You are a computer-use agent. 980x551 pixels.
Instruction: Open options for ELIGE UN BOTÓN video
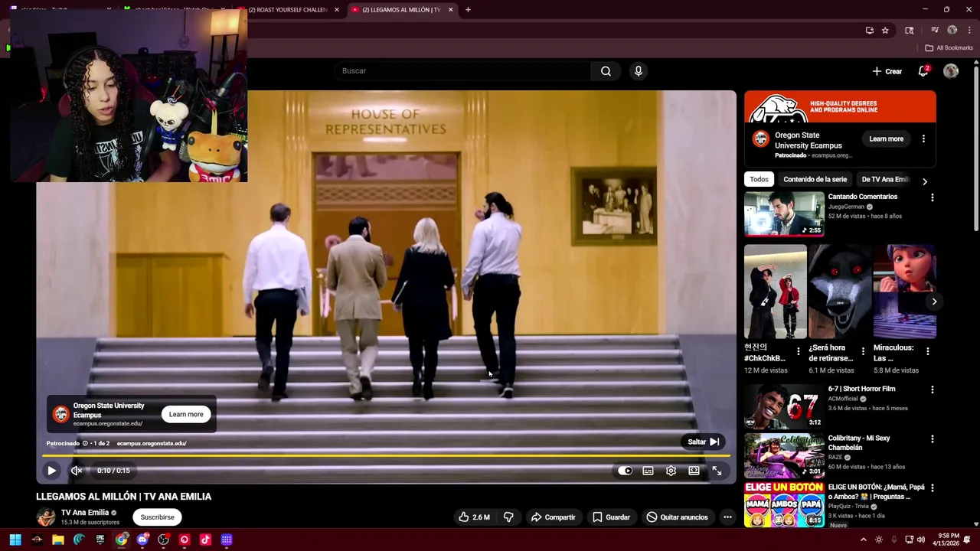(932, 487)
